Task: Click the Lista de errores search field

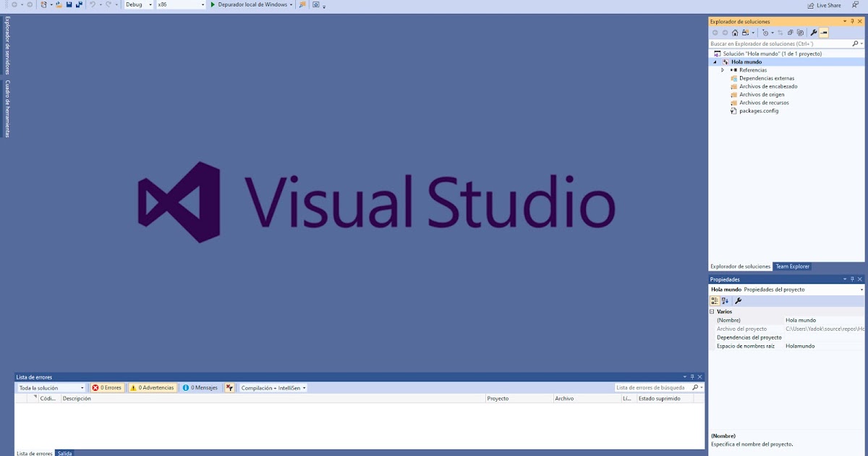Action: (651, 387)
